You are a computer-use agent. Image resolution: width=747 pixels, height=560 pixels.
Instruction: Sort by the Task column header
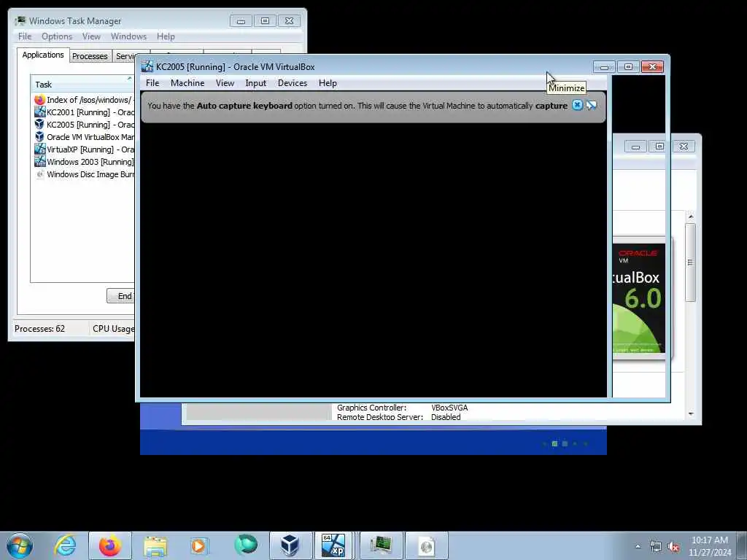82,85
